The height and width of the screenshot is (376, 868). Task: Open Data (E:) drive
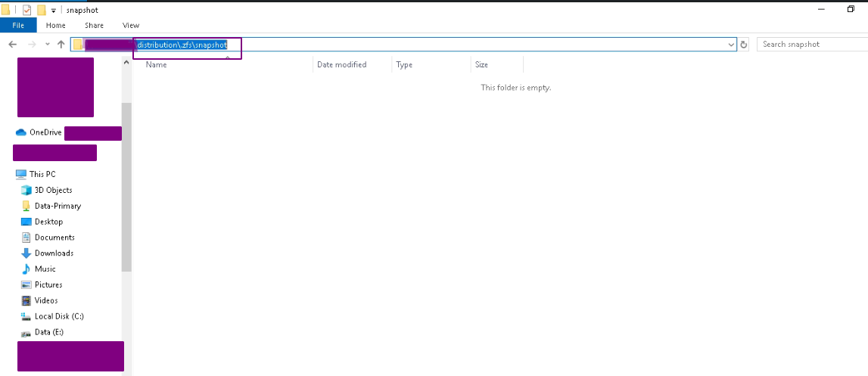click(x=42, y=332)
